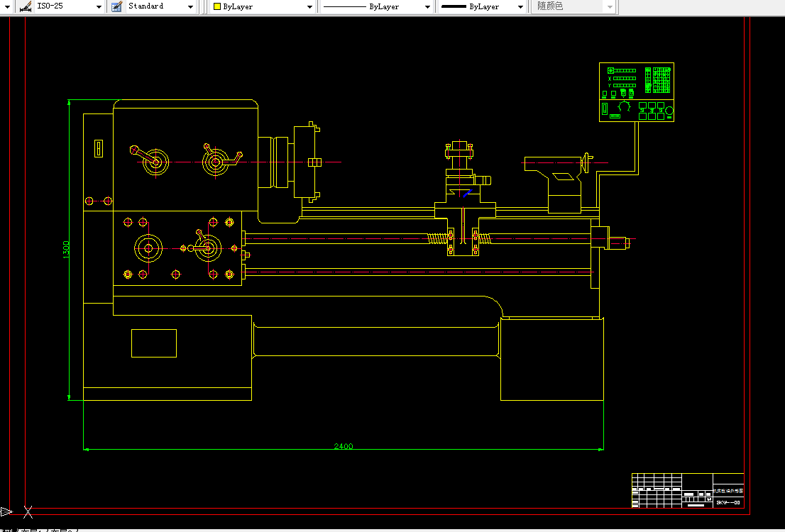Select the small switch on headstock side panel

coord(99,149)
